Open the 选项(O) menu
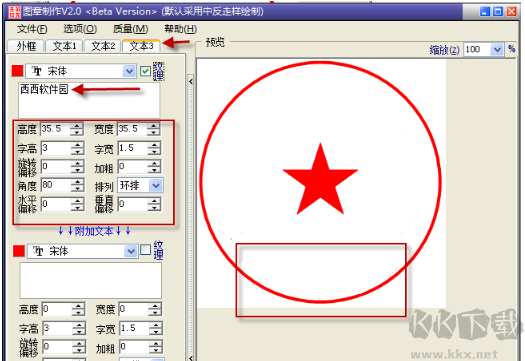 pyautogui.click(x=80, y=29)
